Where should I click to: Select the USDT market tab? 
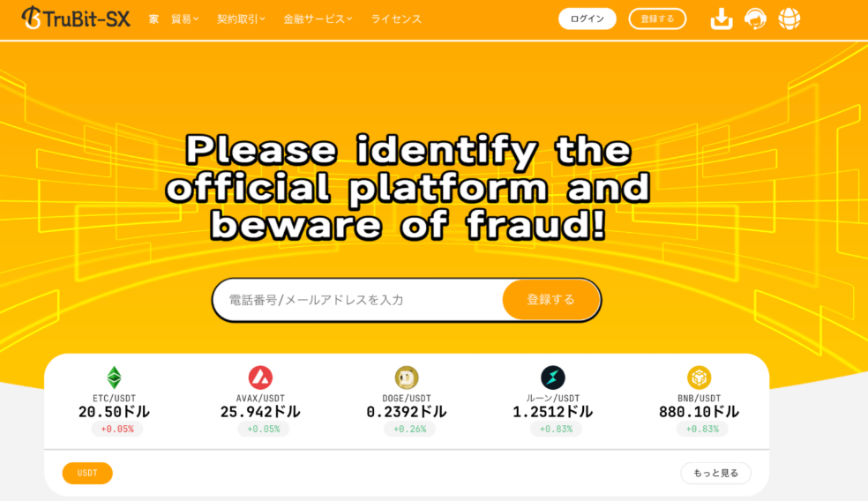87,473
